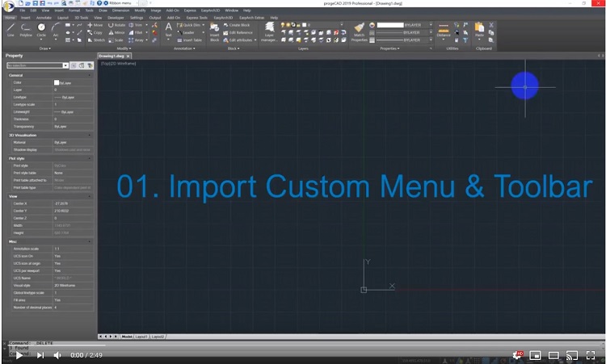
Task: Click Create Block in Block panel
Action: coord(237,25)
